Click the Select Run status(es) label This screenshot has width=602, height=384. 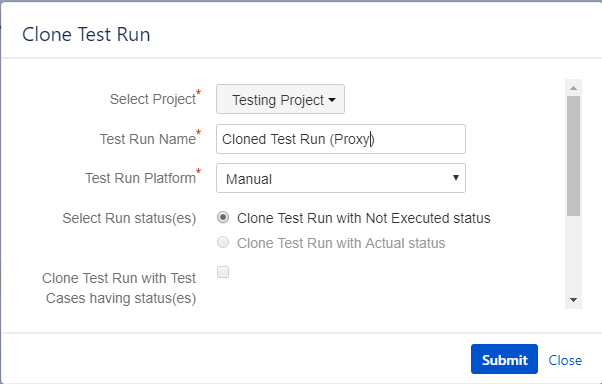129,218
